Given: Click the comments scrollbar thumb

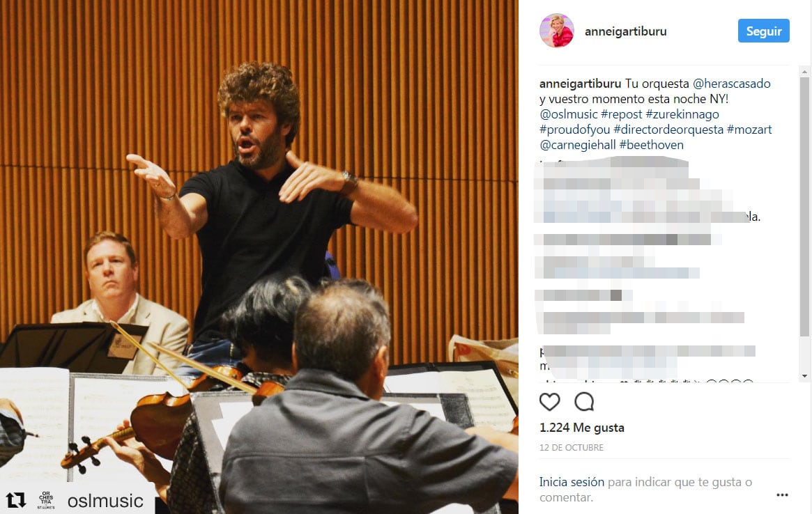Looking at the screenshot, I should pyautogui.click(x=804, y=207).
